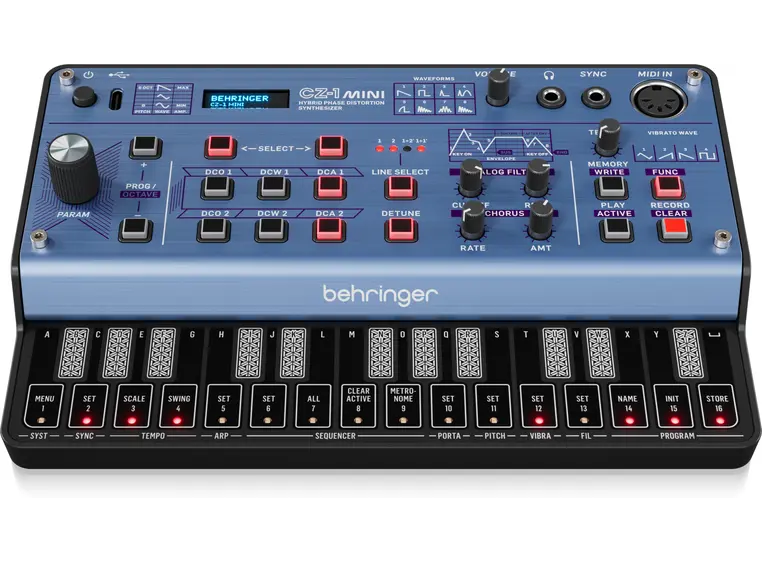
Task: Tap the NAME 14 key
Action: point(628,406)
